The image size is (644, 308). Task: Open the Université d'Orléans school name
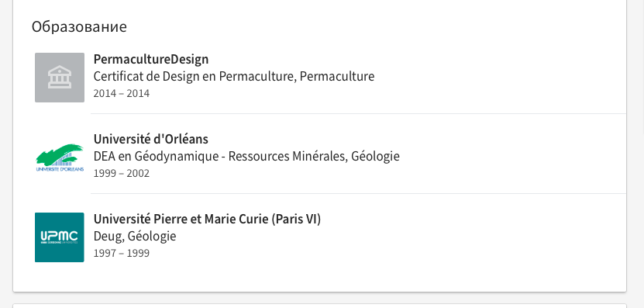pos(151,139)
